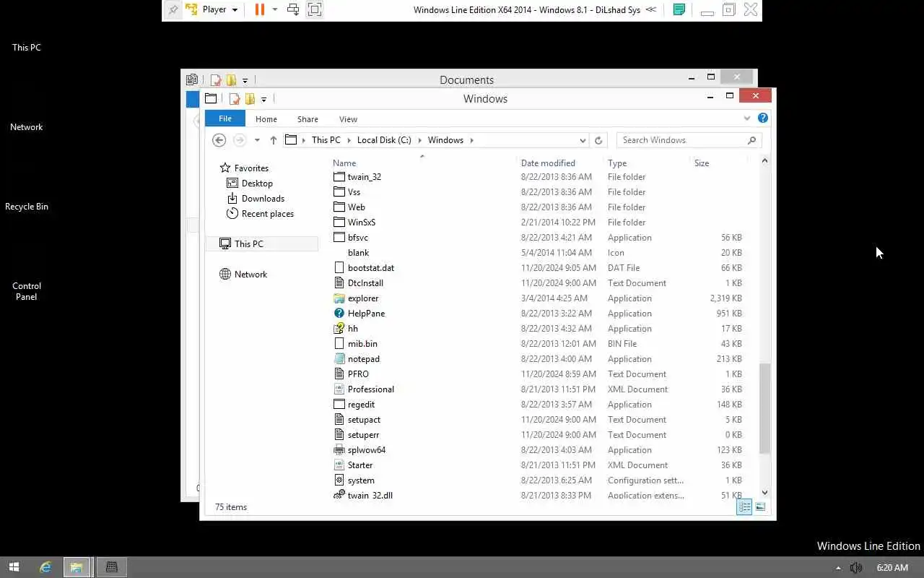Open Customize Quick Access Toolbar dropdown in Windows window
The height and width of the screenshot is (578, 924).
(x=263, y=100)
